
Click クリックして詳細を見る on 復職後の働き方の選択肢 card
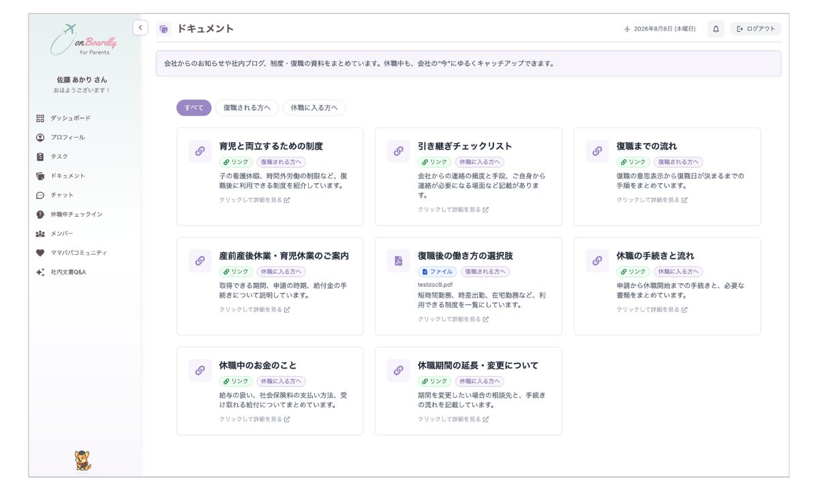pos(453,319)
